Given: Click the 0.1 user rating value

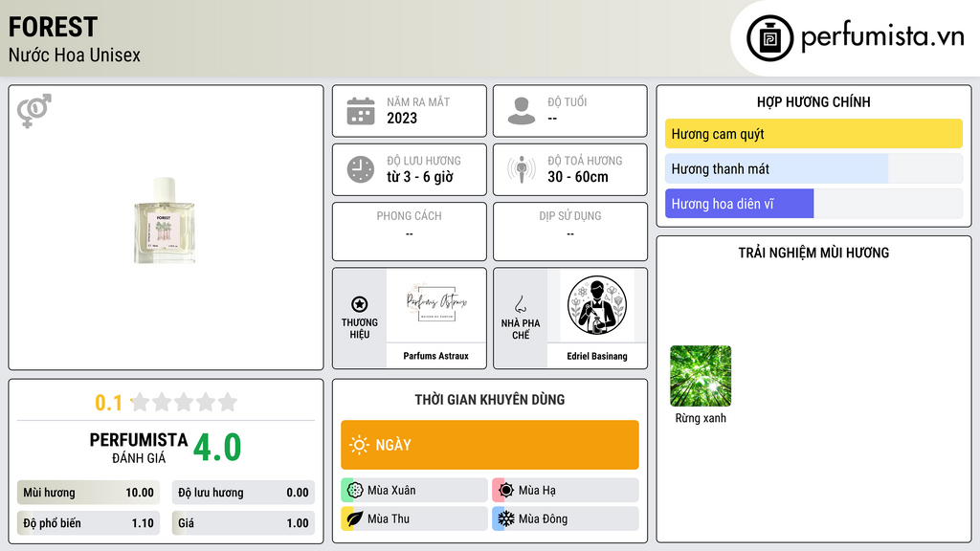Looking at the screenshot, I should tap(109, 403).
